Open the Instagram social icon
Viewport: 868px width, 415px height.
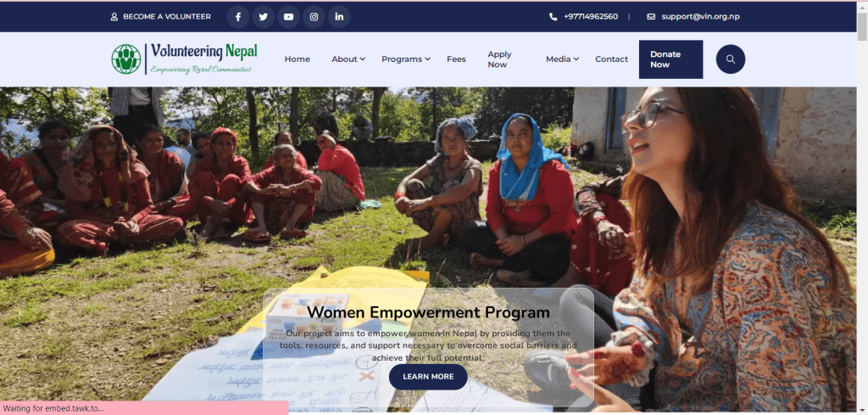(314, 17)
